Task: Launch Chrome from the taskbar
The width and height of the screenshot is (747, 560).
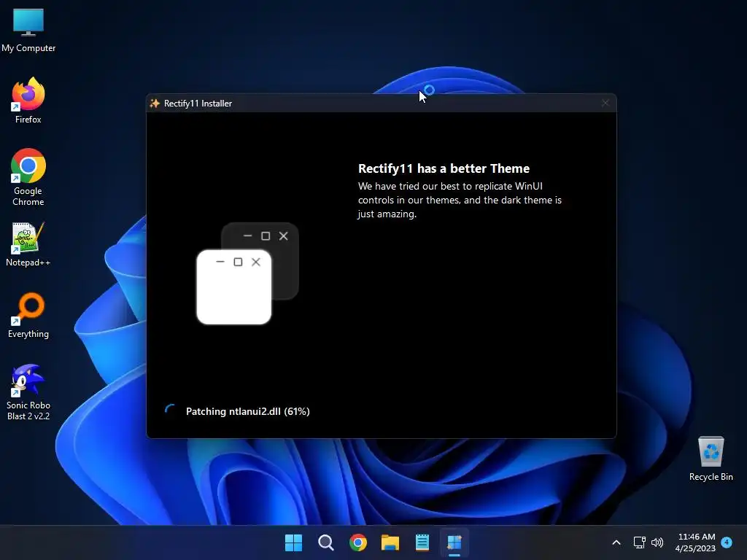Action: [x=358, y=542]
